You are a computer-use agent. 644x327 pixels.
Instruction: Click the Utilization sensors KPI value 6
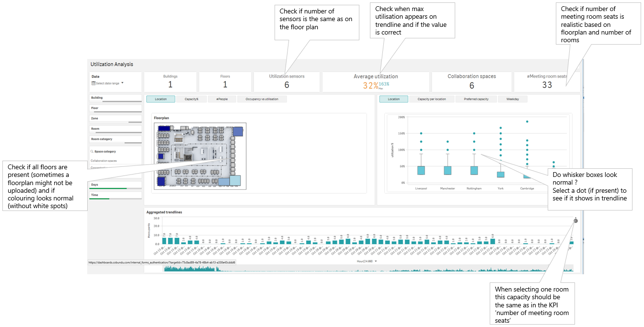[x=287, y=85]
